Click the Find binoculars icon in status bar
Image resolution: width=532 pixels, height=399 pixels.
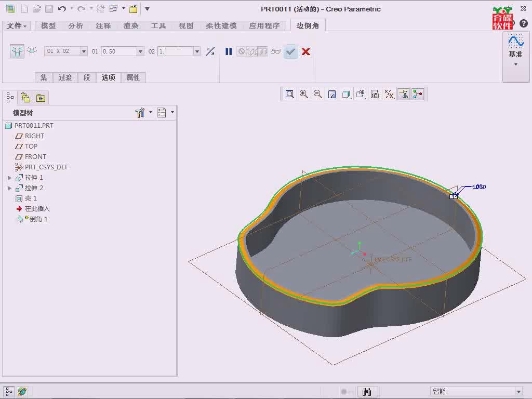(x=367, y=392)
